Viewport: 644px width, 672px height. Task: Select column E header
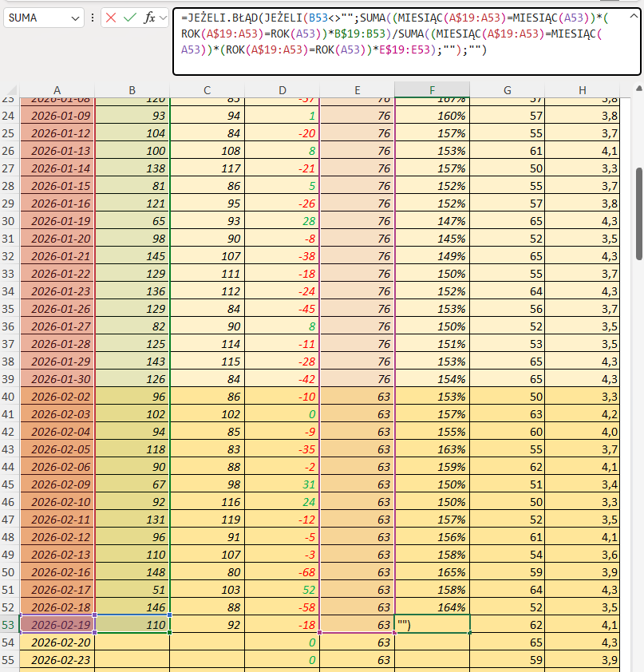pyautogui.click(x=357, y=90)
